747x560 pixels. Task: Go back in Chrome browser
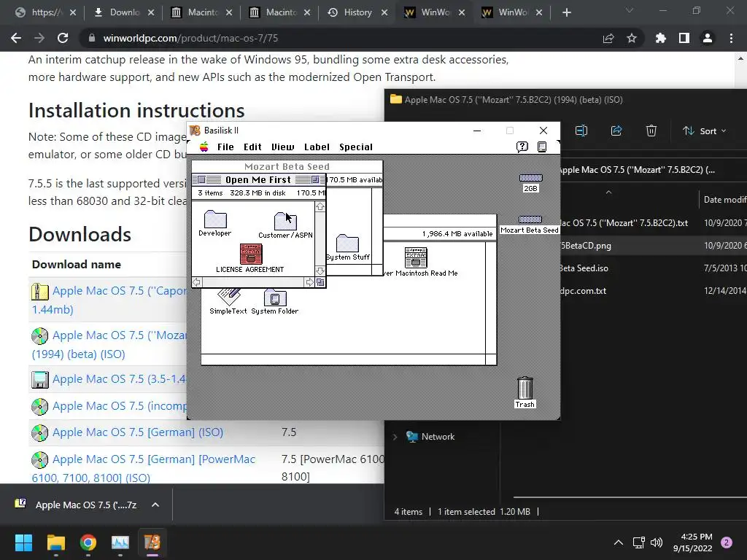pyautogui.click(x=16, y=38)
